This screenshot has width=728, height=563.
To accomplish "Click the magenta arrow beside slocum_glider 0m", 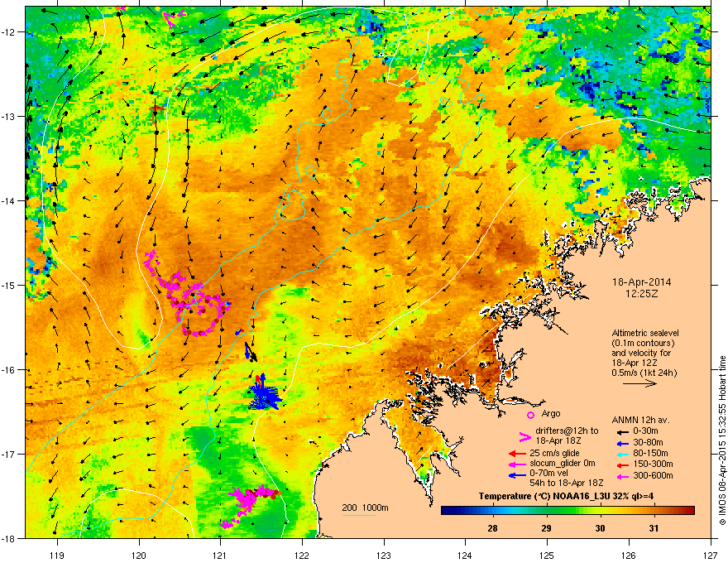I will point(516,464).
